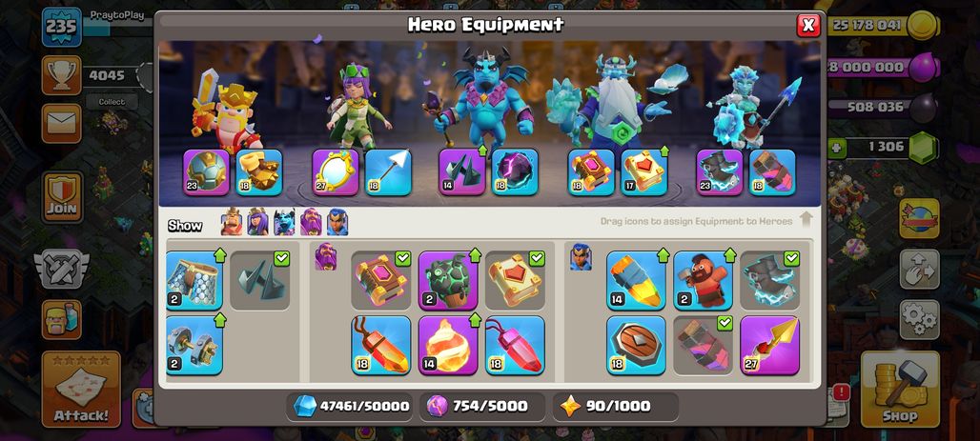Toggle the Minion Prince filter in Show row
The height and width of the screenshot is (441, 980).
tap(284, 222)
